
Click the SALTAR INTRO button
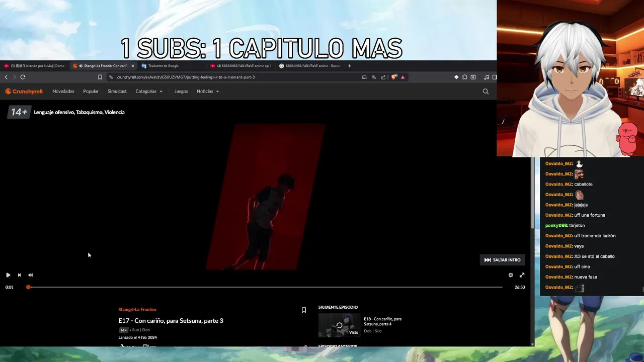(x=502, y=260)
